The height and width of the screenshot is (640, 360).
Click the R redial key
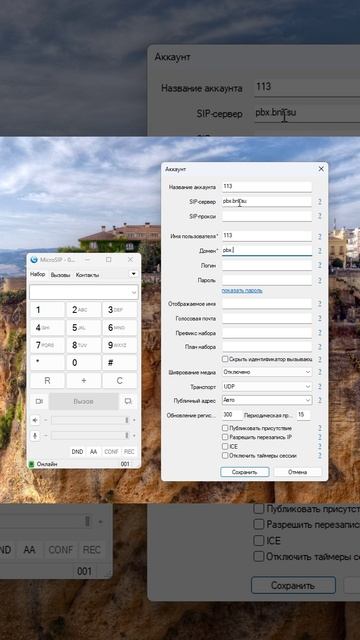47,381
